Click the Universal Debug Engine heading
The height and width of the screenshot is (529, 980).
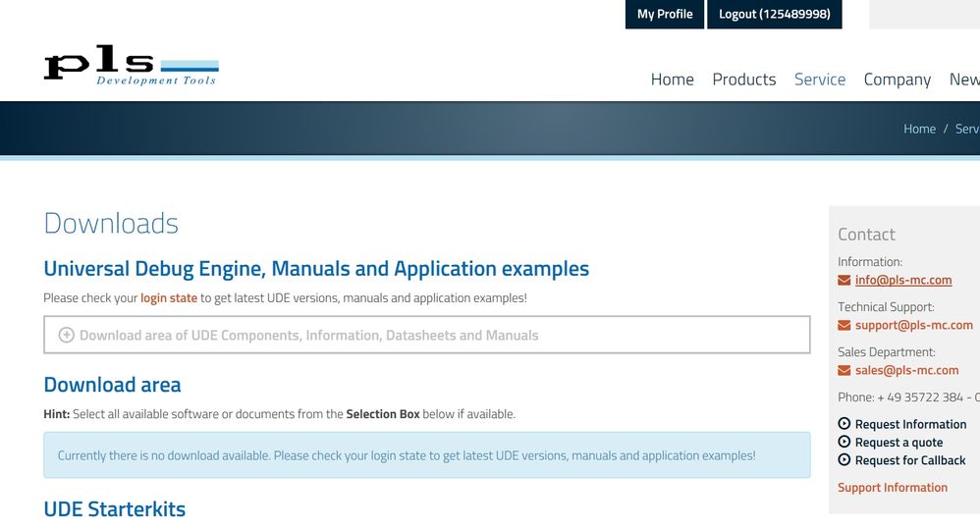coord(316,269)
